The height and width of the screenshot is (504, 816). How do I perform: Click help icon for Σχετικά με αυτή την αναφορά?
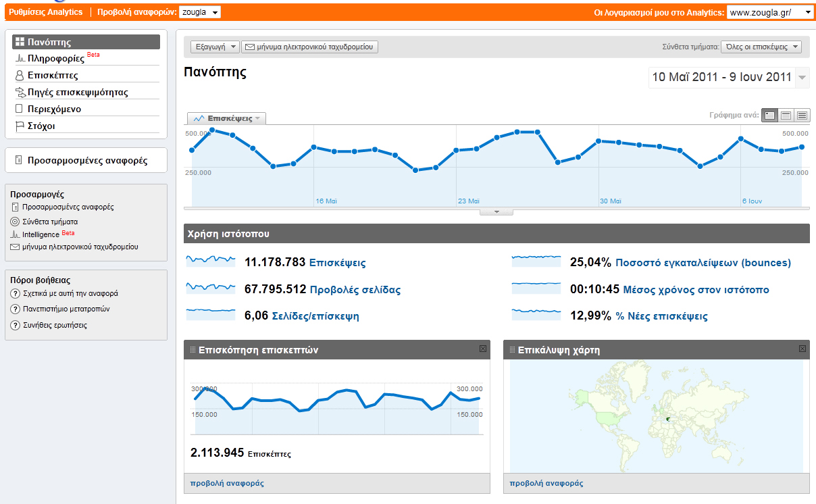point(15,294)
